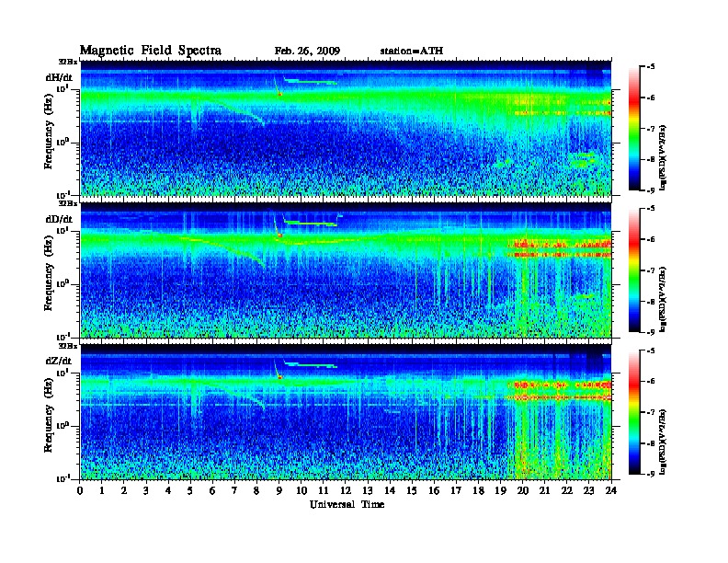This screenshot has height=563, width=728.
Task: Click the "station=ATH" label
Action: click(x=412, y=52)
